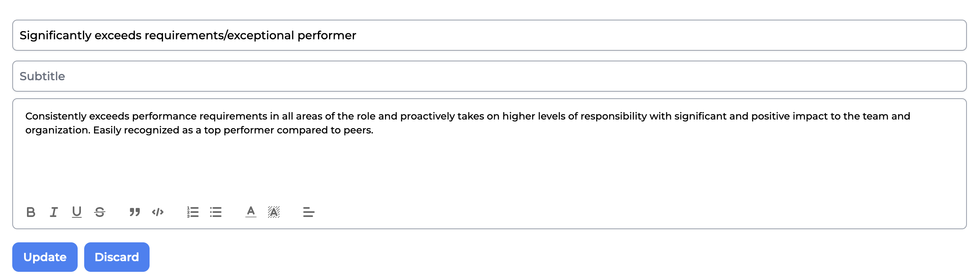
Task: Open the text highlight color picker
Action: click(x=274, y=212)
